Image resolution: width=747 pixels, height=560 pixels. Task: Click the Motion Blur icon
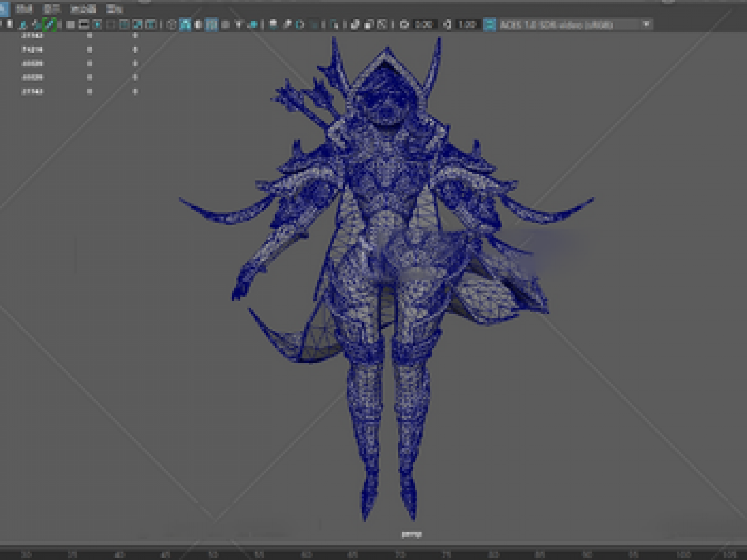(287, 24)
